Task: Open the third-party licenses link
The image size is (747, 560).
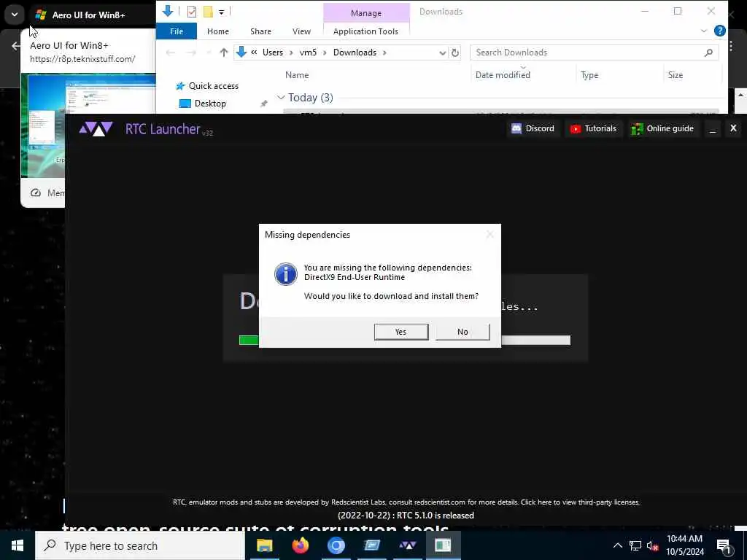Action: pos(580,502)
